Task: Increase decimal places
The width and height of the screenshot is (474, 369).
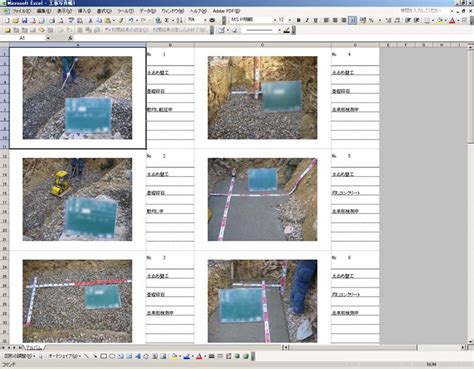Action: pos(388,20)
